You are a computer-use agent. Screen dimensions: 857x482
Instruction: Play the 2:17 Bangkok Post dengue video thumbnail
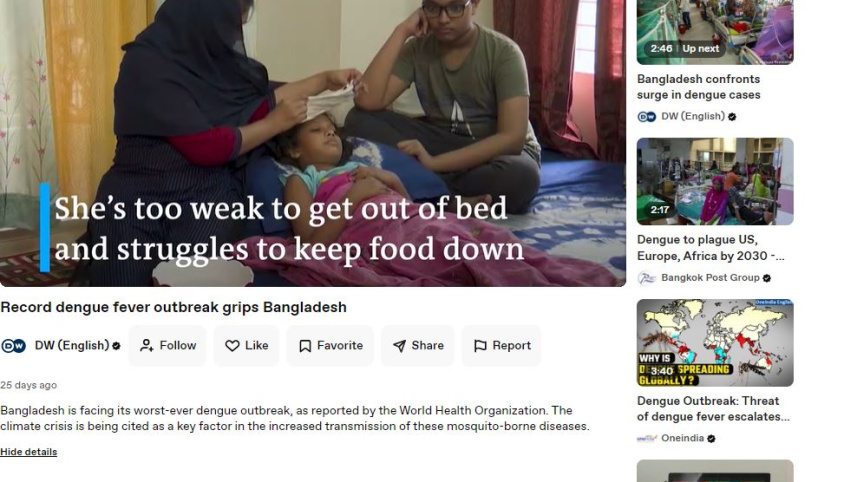(x=715, y=181)
